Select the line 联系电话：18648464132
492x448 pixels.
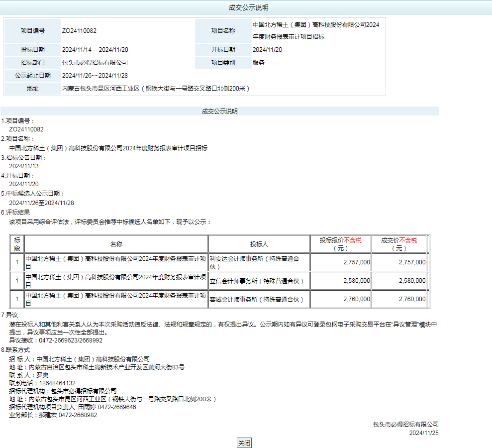point(42,383)
